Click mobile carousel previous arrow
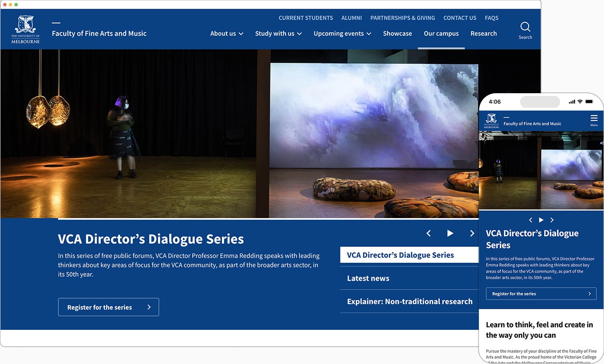 point(531,220)
